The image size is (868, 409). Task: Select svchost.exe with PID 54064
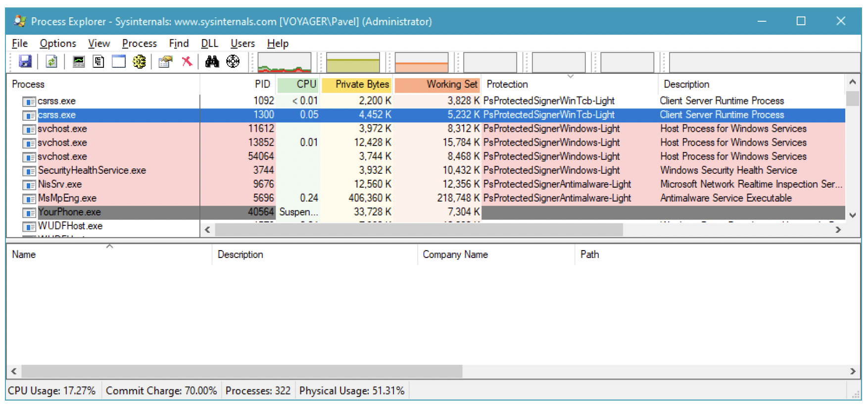click(x=426, y=156)
